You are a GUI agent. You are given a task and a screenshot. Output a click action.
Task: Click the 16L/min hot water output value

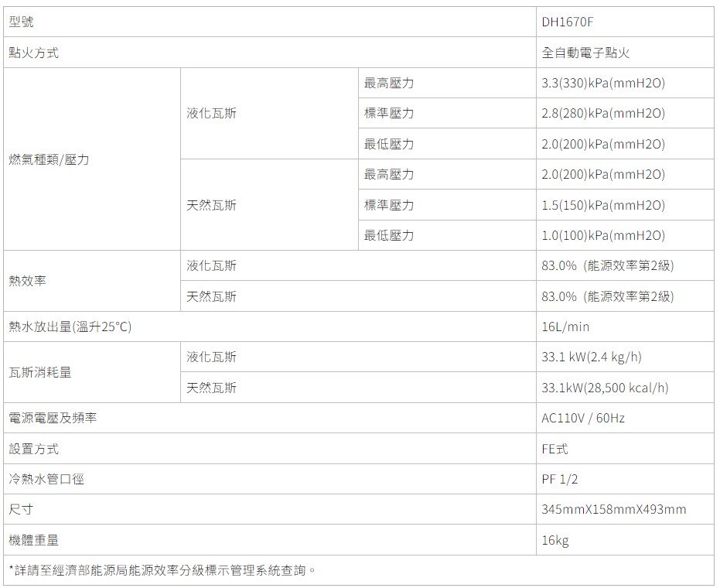pos(565,326)
